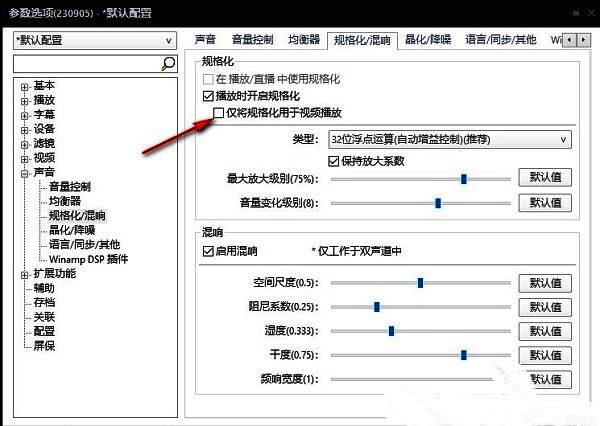Focus the settings search input field
The image size is (600, 426).
pos(87,64)
